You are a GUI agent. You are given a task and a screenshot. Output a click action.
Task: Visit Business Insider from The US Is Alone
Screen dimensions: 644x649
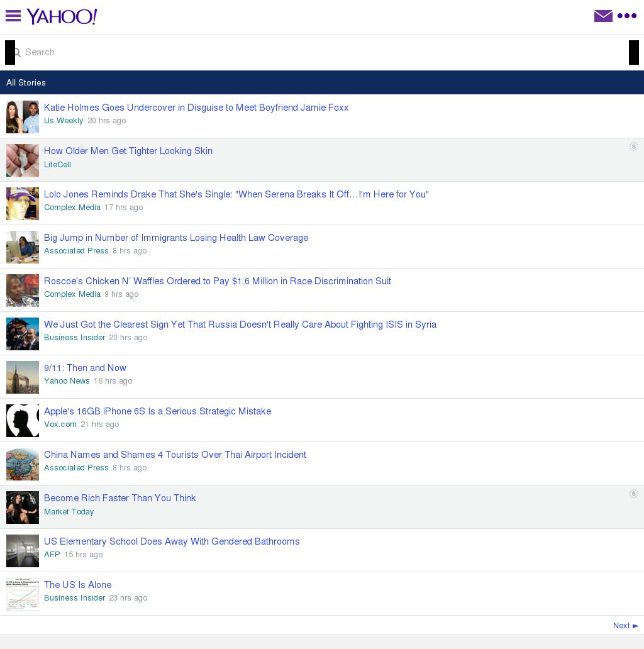[74, 598]
